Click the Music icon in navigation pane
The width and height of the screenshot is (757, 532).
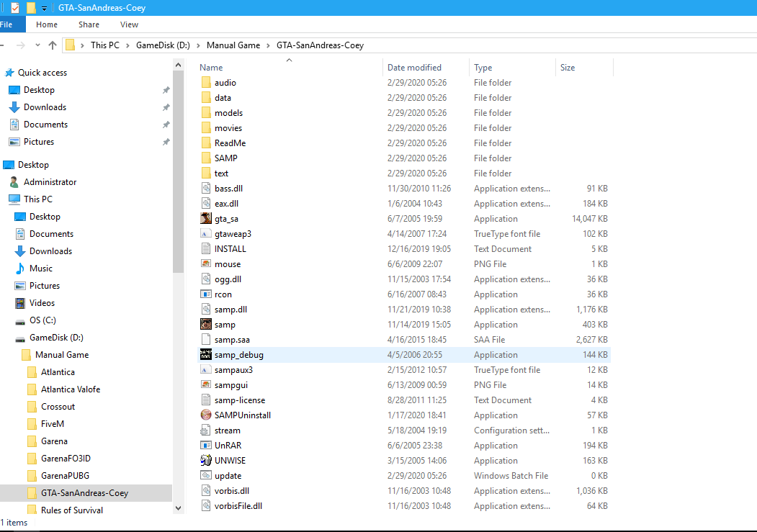point(19,269)
